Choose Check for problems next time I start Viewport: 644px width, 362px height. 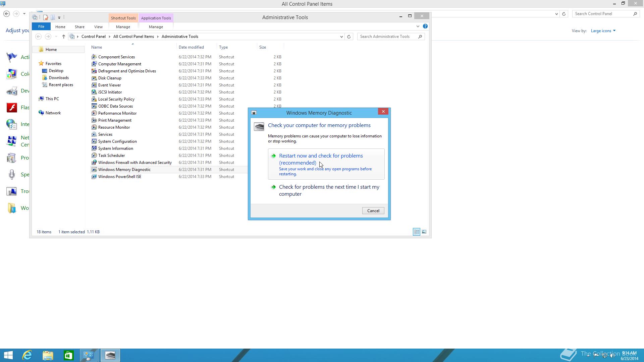326,190
